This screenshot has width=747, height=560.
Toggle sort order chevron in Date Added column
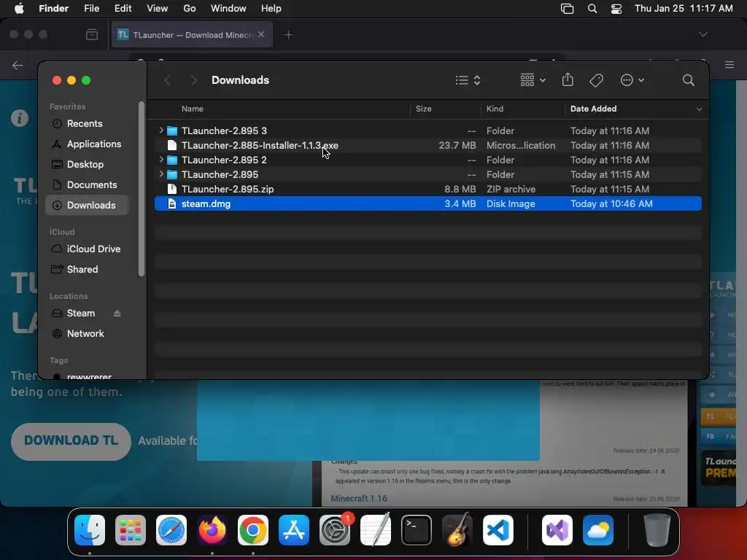pos(699,109)
